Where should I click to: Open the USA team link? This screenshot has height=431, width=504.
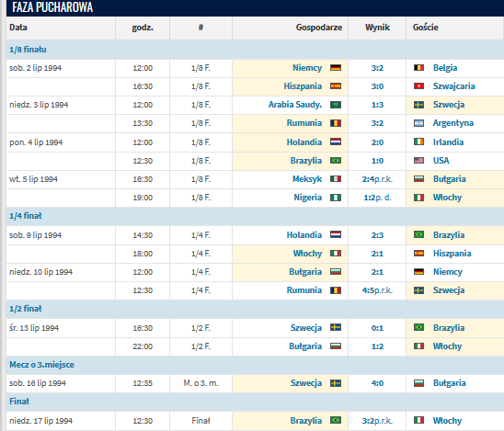click(x=441, y=161)
